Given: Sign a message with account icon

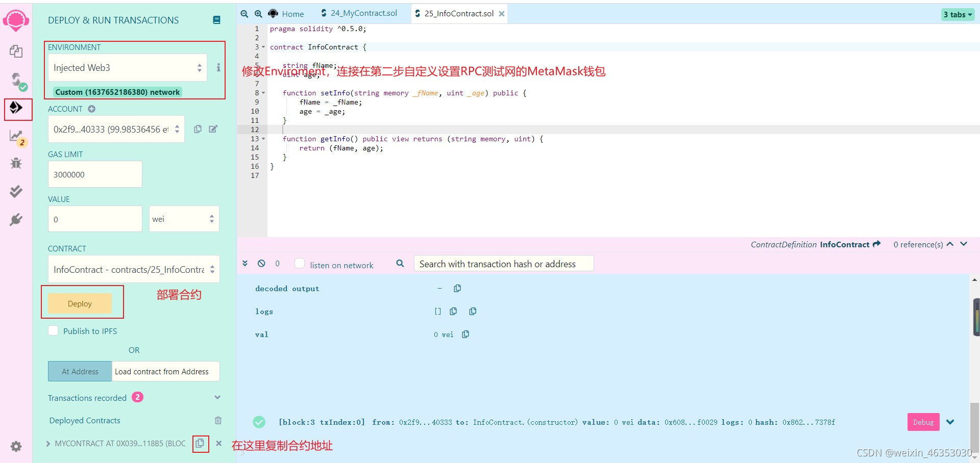Looking at the screenshot, I should tap(213, 129).
